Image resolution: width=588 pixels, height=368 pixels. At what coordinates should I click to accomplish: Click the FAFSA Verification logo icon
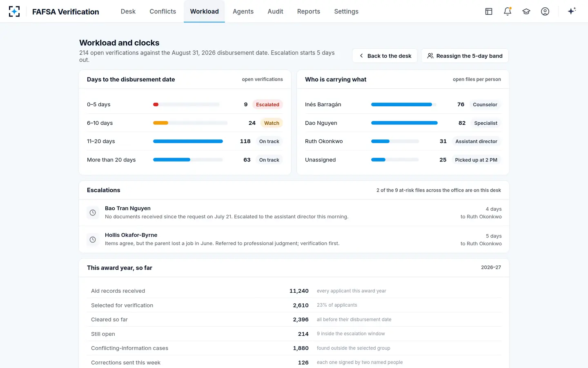14,11
